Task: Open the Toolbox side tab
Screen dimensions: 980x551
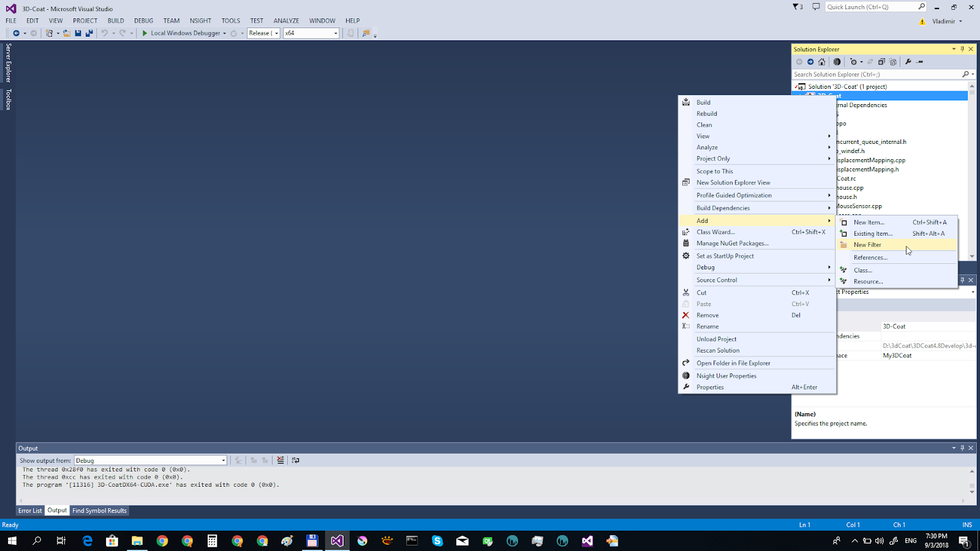Action: click(x=8, y=99)
